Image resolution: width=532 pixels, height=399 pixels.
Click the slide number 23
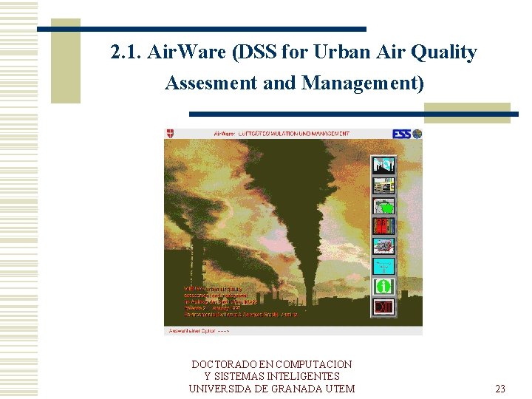[x=500, y=389]
